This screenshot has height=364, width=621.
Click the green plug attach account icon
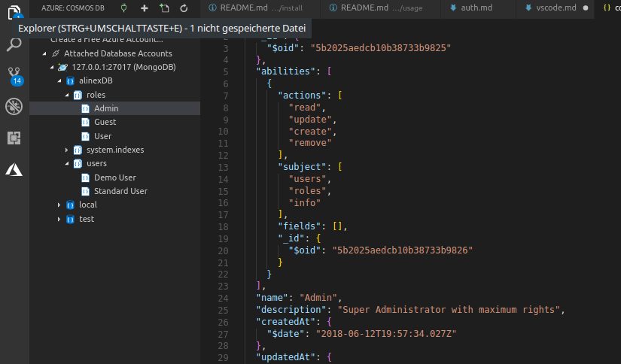point(123,8)
